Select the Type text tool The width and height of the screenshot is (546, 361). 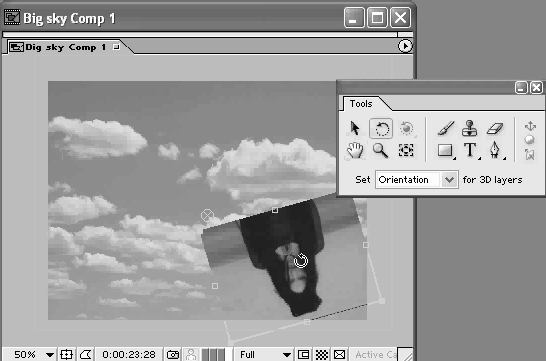pyautogui.click(x=470, y=150)
